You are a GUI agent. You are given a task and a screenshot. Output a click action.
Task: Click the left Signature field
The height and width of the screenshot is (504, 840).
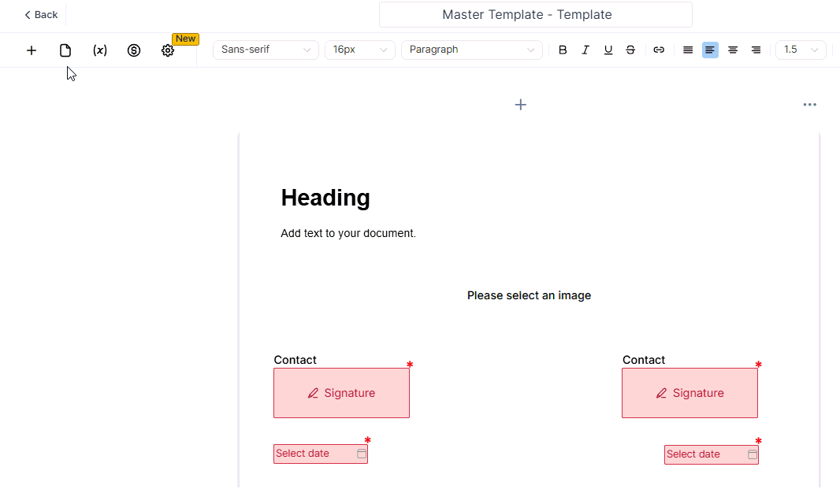point(341,393)
